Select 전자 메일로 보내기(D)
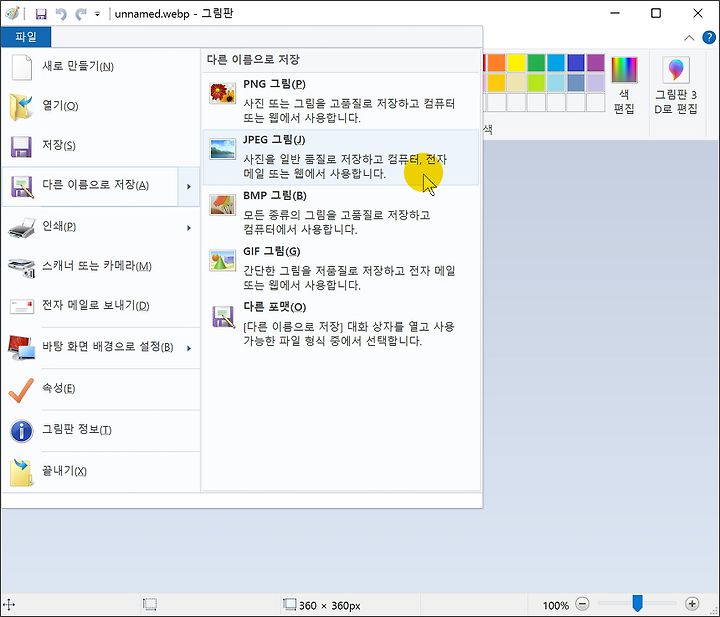This screenshot has width=720, height=617. tap(101, 306)
